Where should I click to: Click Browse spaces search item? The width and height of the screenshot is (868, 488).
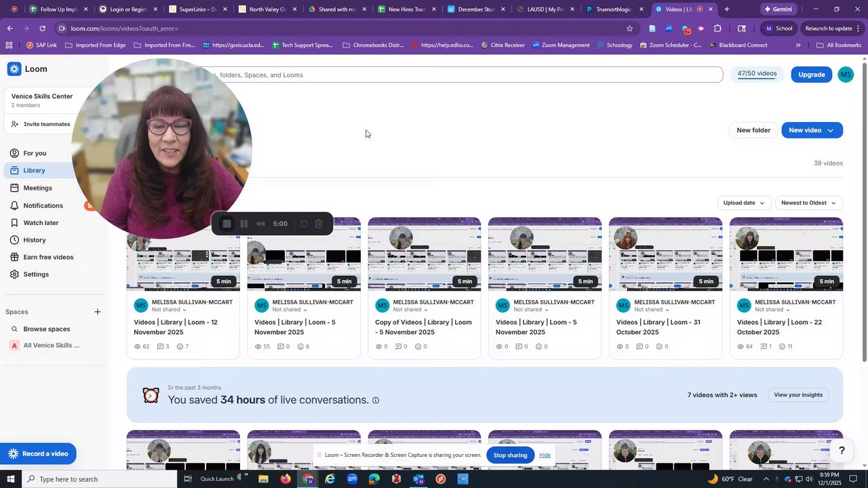pyautogui.click(x=46, y=329)
